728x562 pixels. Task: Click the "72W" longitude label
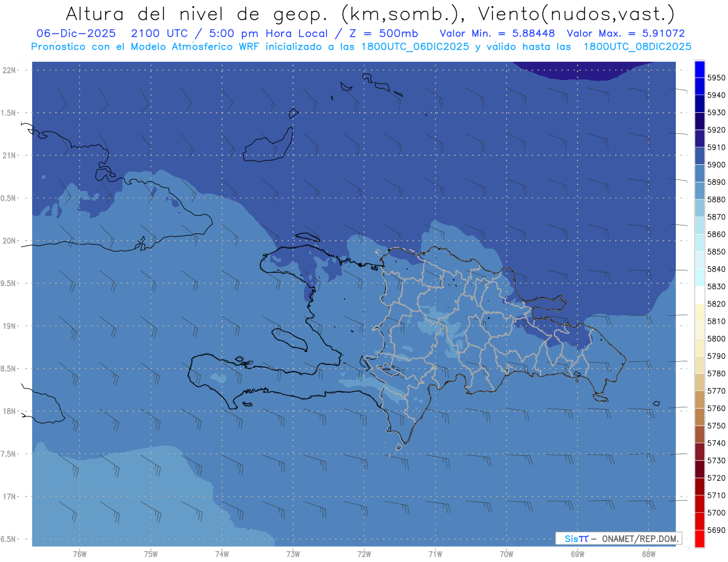click(x=365, y=554)
